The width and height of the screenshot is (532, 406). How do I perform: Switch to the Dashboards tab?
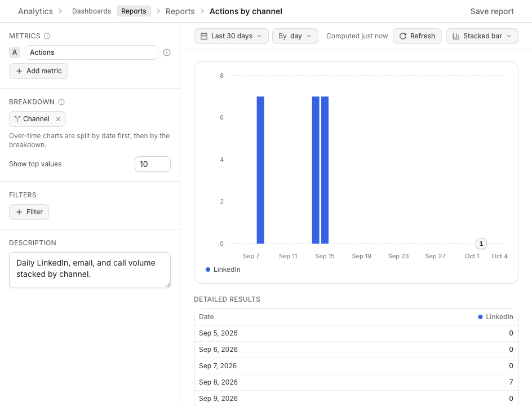click(x=91, y=11)
